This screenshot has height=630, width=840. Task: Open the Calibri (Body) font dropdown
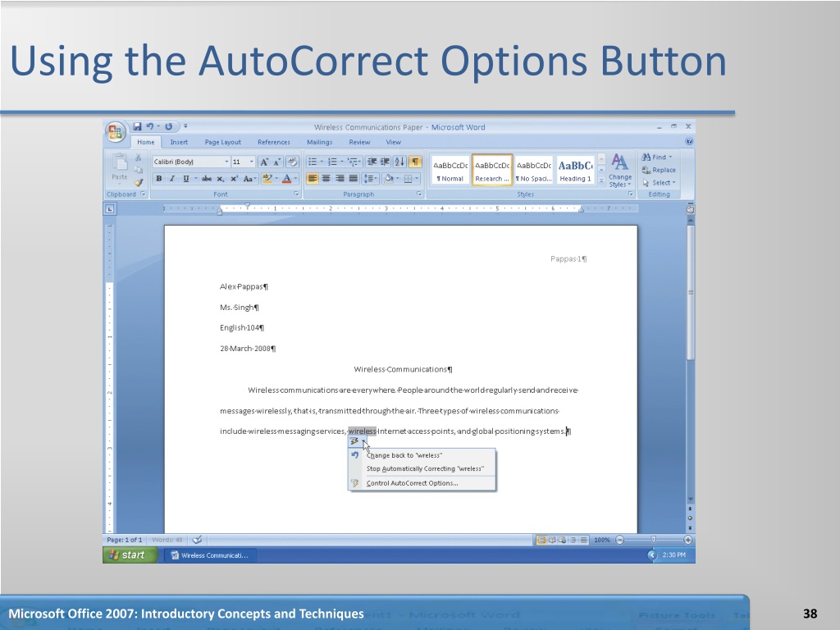tap(191, 162)
